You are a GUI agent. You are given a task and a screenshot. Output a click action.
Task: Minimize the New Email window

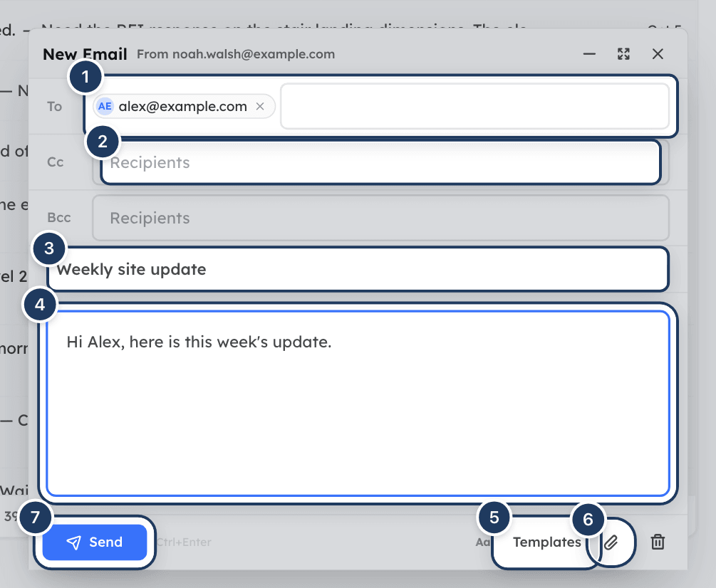pos(589,54)
